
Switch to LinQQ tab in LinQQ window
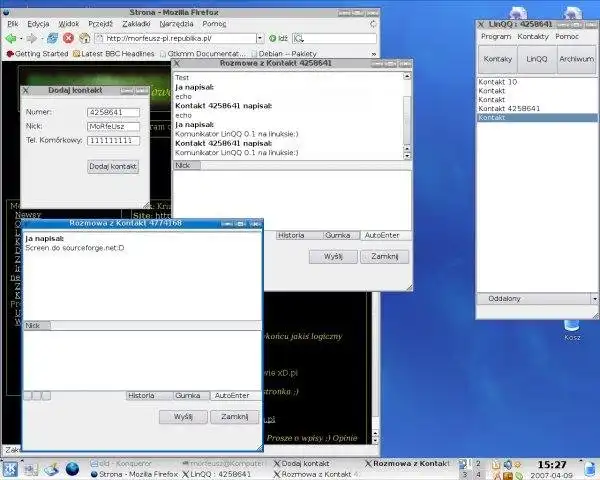[537, 59]
